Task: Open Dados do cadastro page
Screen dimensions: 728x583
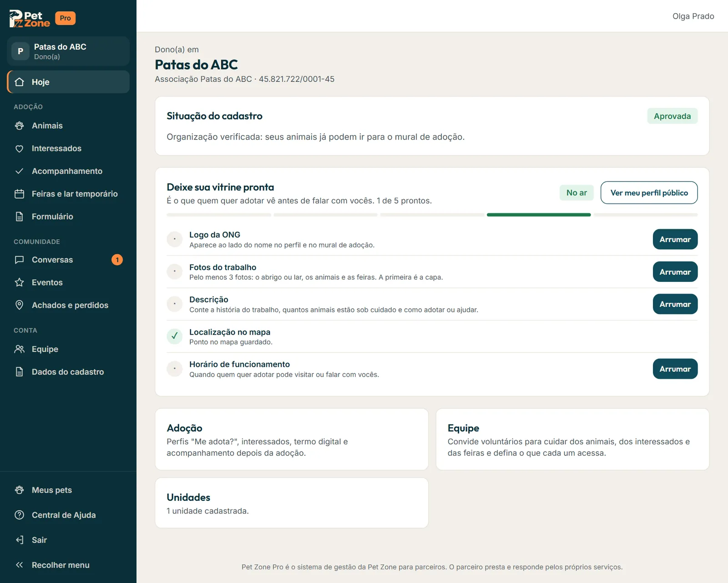Action: [x=68, y=372]
